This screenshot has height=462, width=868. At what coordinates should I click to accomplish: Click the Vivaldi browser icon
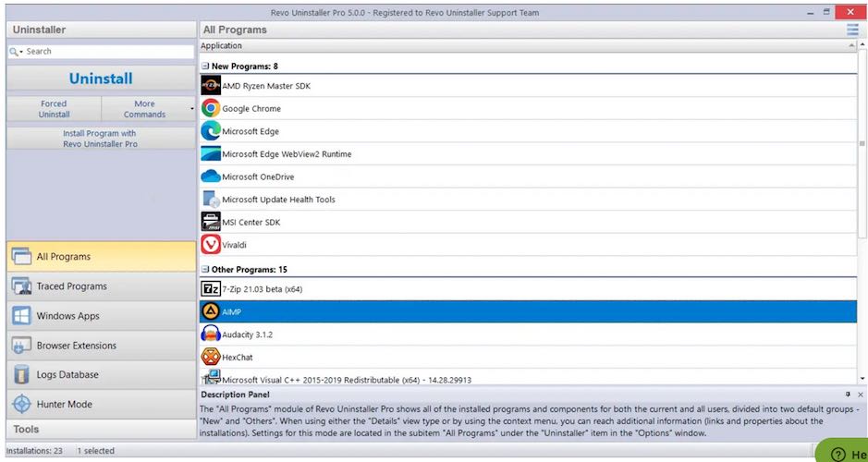point(211,245)
